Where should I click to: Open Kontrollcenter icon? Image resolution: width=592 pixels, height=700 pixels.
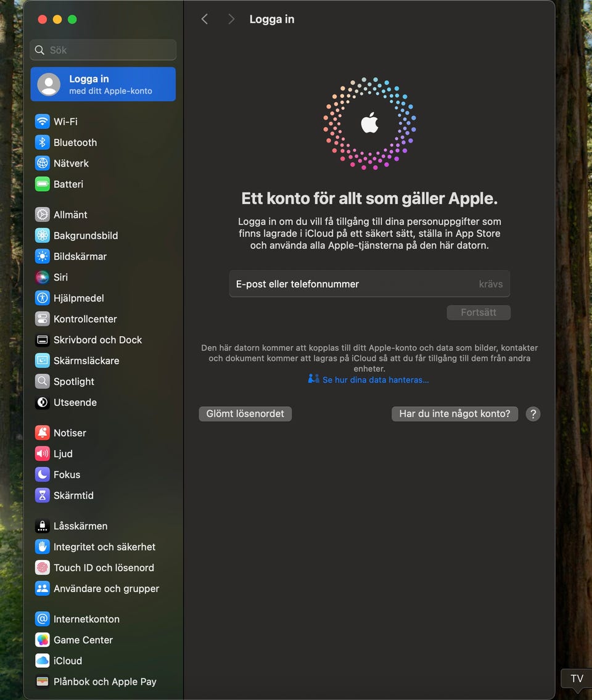[43, 319]
